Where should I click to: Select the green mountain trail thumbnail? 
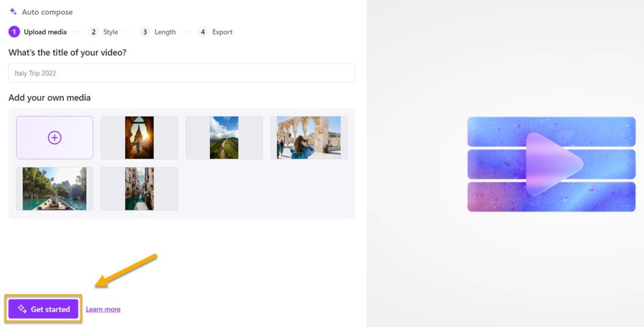[224, 137]
